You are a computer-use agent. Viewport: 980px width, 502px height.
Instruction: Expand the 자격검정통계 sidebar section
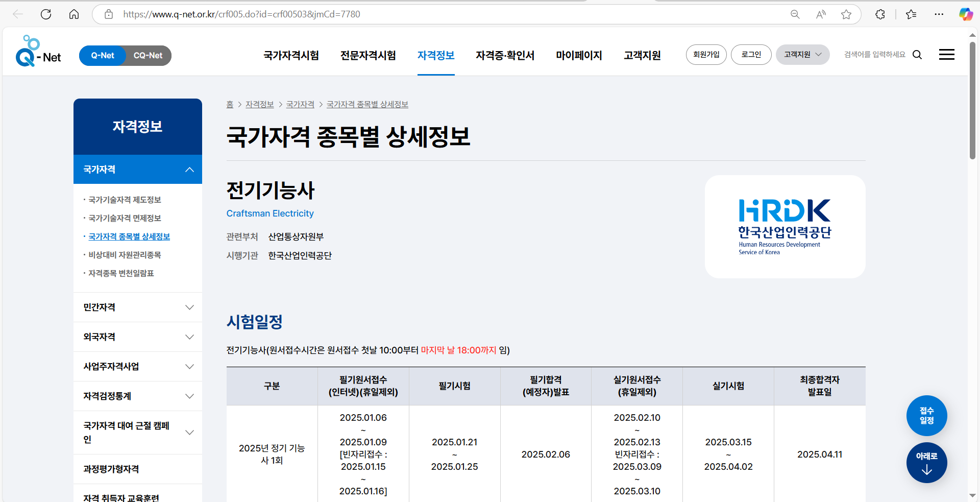[x=138, y=396]
